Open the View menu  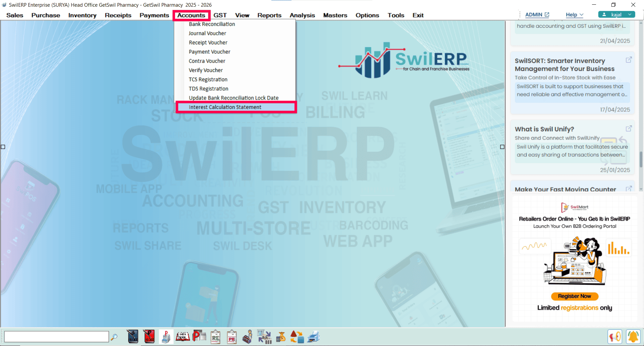(242, 15)
